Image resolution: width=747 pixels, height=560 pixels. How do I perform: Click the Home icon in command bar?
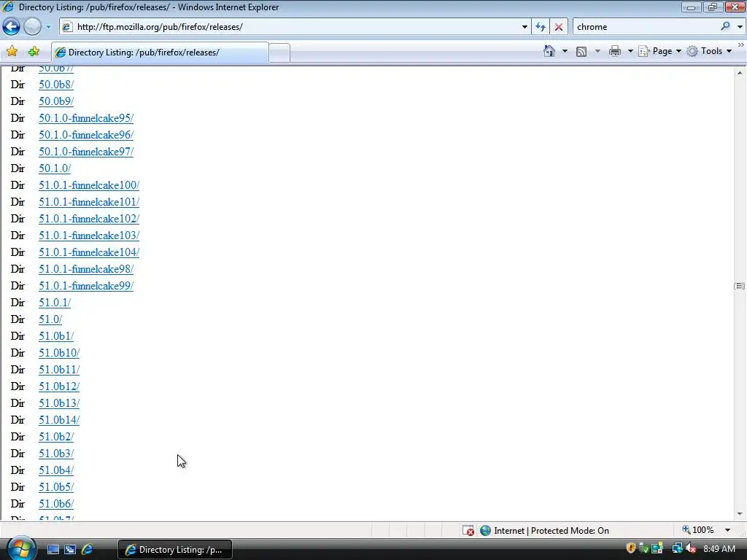549,51
